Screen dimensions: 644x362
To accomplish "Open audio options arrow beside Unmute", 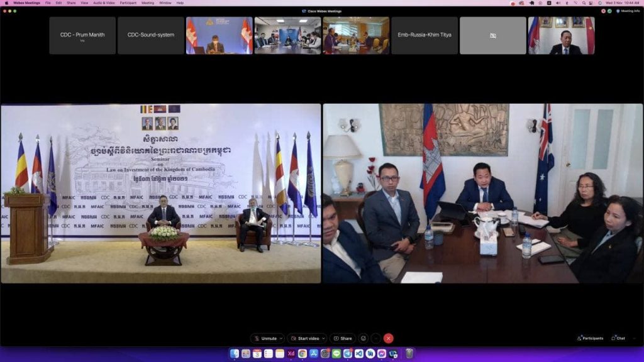I will (x=280, y=338).
